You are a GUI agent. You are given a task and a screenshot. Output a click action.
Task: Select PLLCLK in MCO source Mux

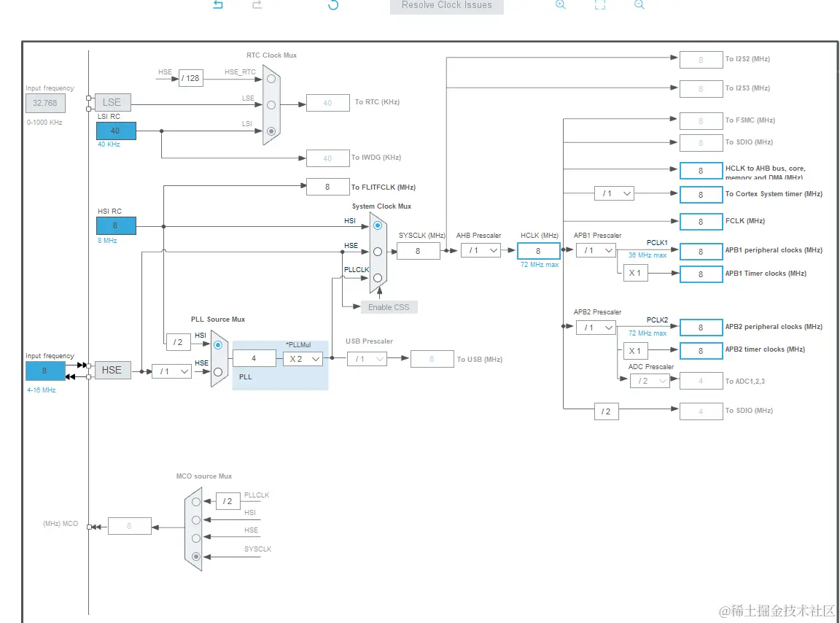coord(196,502)
